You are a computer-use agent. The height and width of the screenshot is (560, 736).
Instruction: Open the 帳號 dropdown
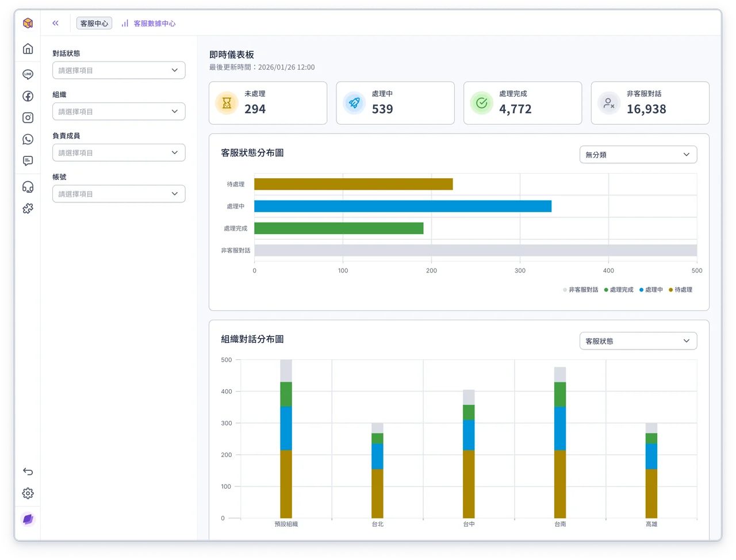coord(118,194)
